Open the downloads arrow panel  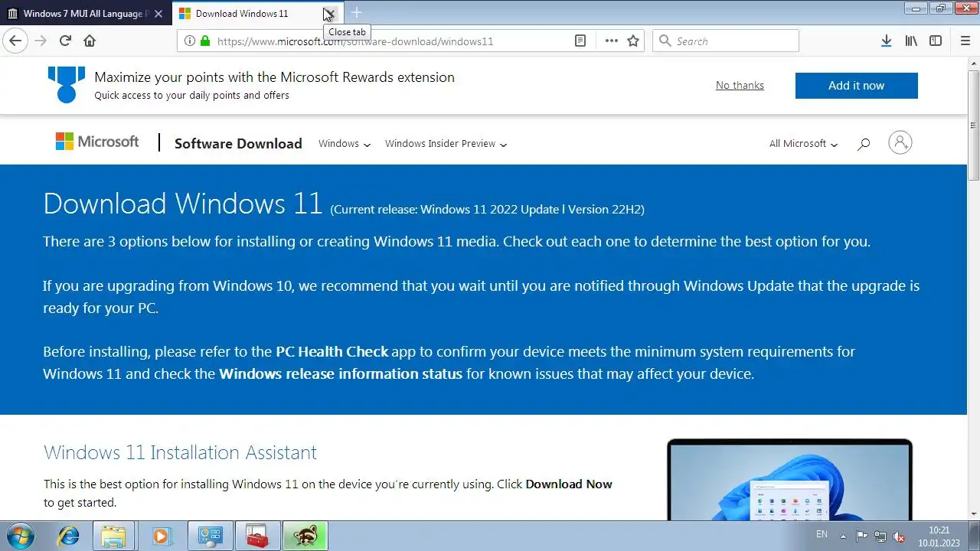886,41
